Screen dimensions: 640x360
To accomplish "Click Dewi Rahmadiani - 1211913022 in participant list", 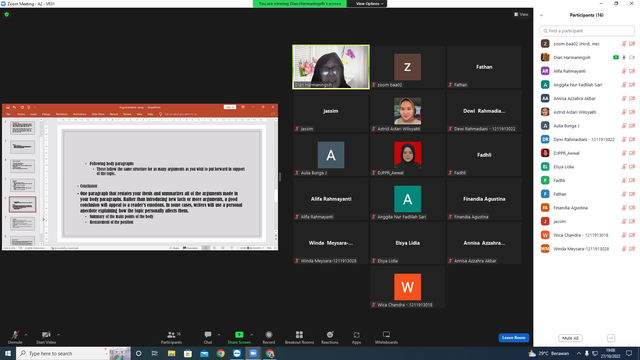I will pyautogui.click(x=587, y=140).
